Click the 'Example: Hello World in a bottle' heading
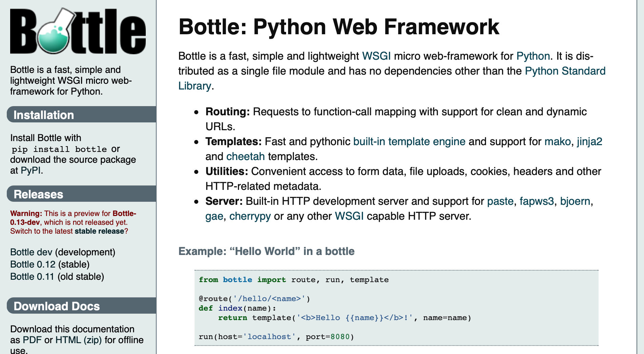 266,251
